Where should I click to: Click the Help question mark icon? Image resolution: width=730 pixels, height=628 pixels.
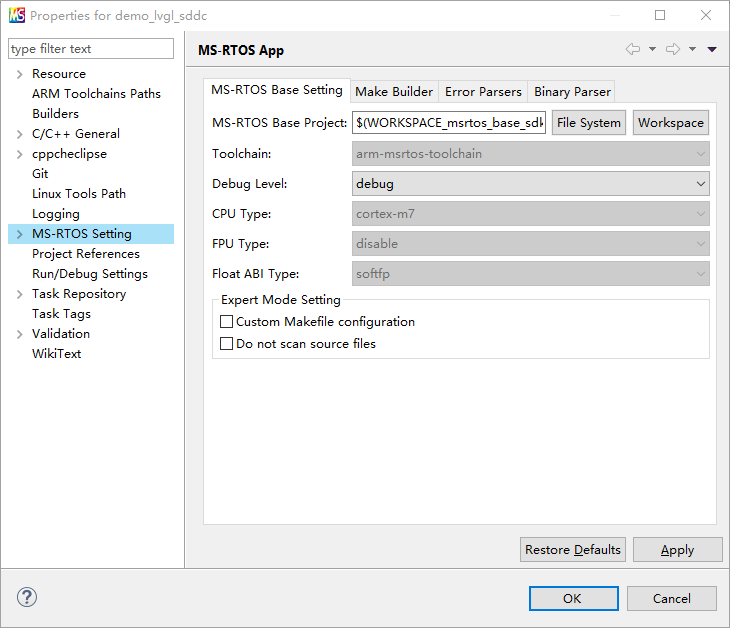click(27, 597)
